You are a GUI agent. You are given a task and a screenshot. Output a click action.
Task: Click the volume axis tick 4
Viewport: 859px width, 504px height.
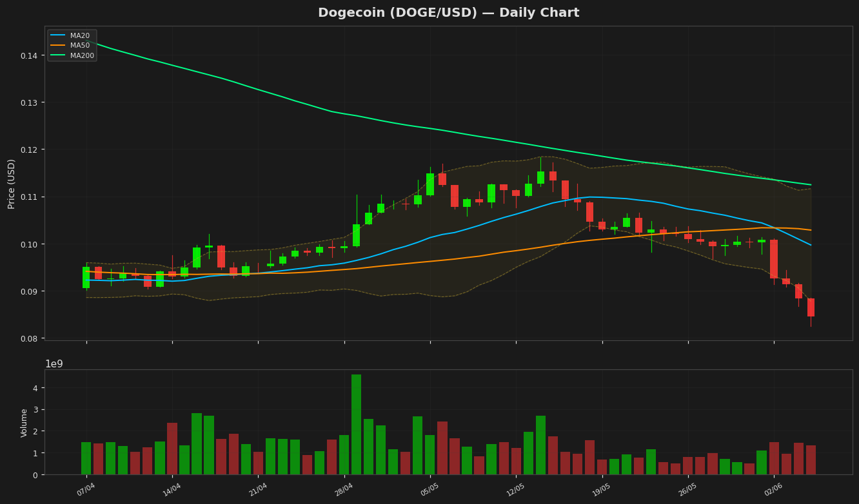pyautogui.click(x=35, y=388)
